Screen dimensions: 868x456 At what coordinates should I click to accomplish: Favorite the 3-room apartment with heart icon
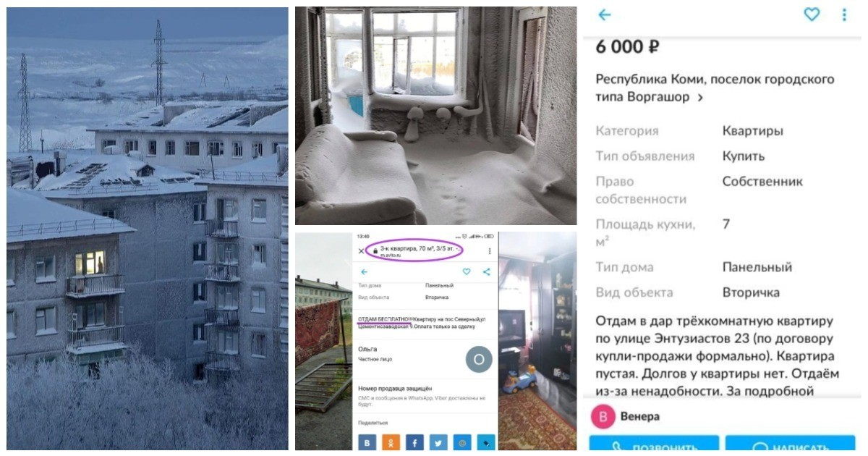(467, 271)
